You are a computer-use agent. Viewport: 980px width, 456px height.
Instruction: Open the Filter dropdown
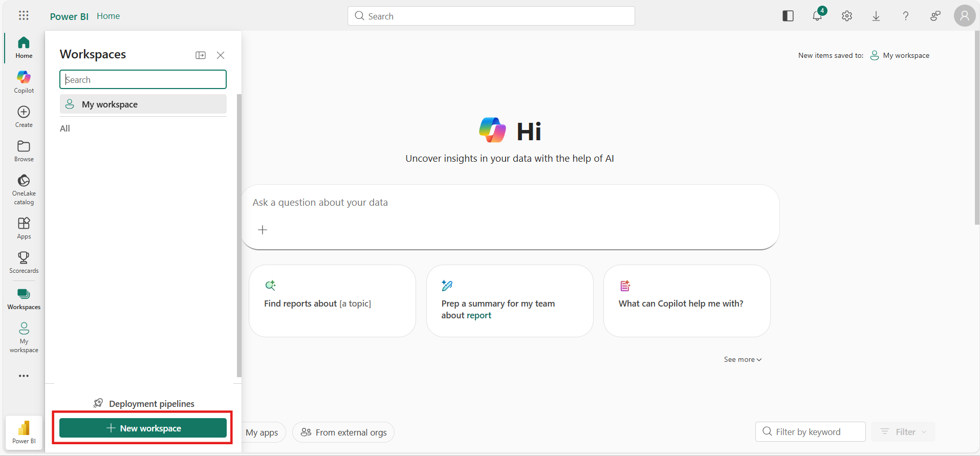click(x=903, y=431)
